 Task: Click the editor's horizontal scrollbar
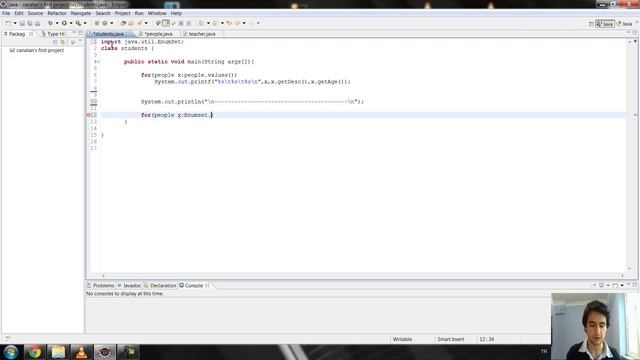362,276
